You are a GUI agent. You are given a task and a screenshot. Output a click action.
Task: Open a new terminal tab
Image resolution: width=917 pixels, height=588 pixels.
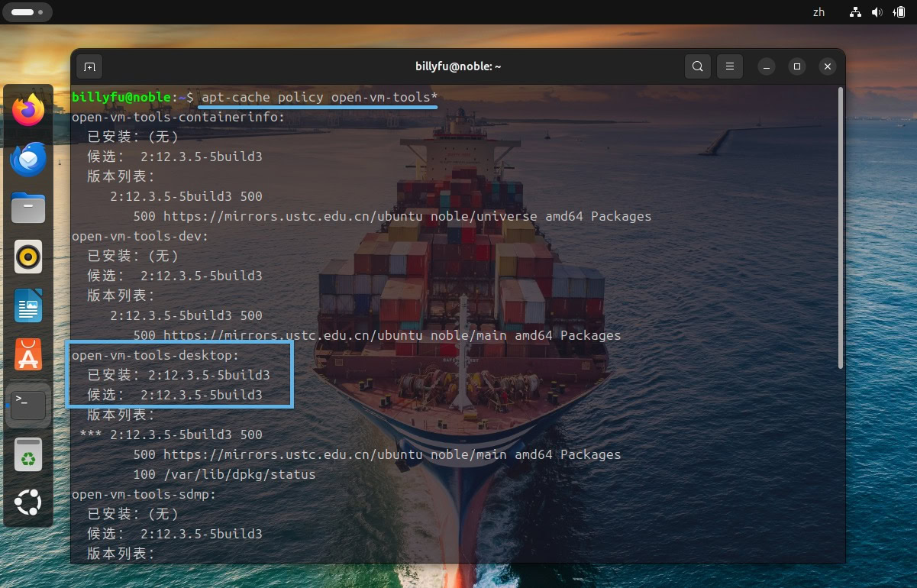point(89,66)
